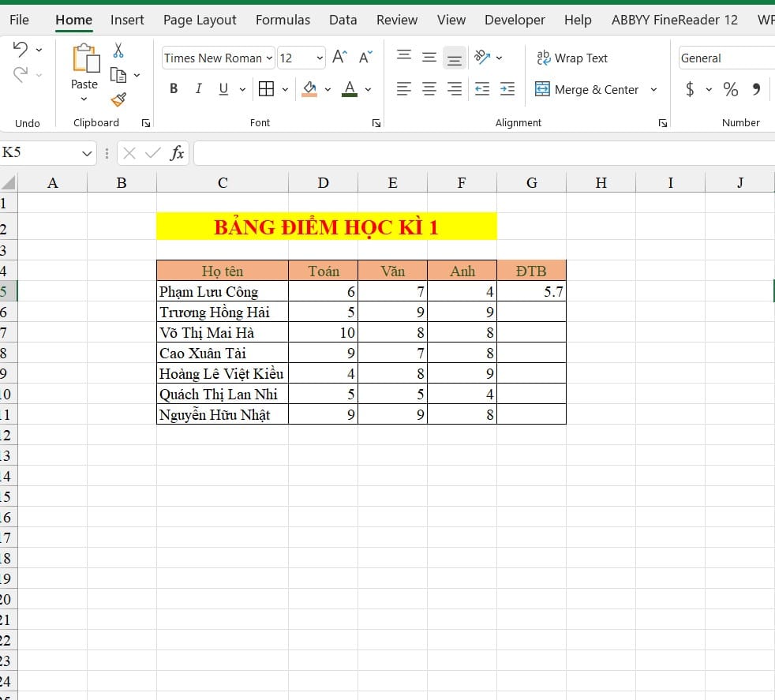Toggle Bold formatting
The width and height of the screenshot is (775, 700).
(x=174, y=89)
